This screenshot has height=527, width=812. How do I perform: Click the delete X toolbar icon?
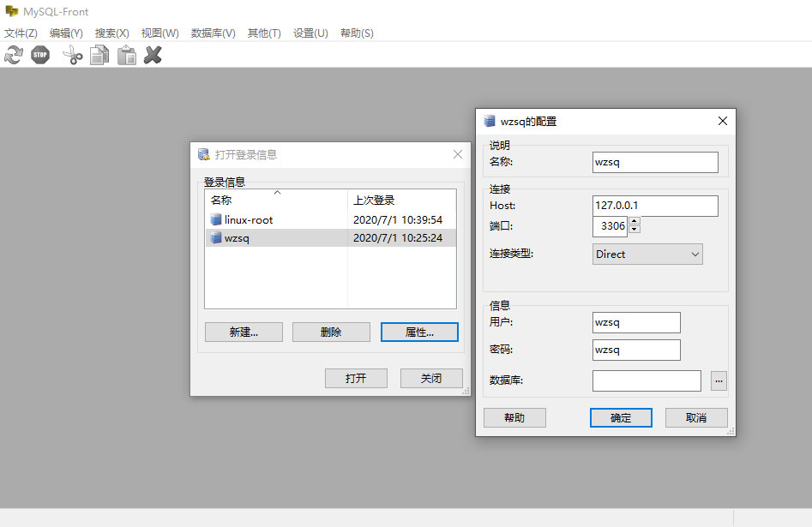(153, 55)
